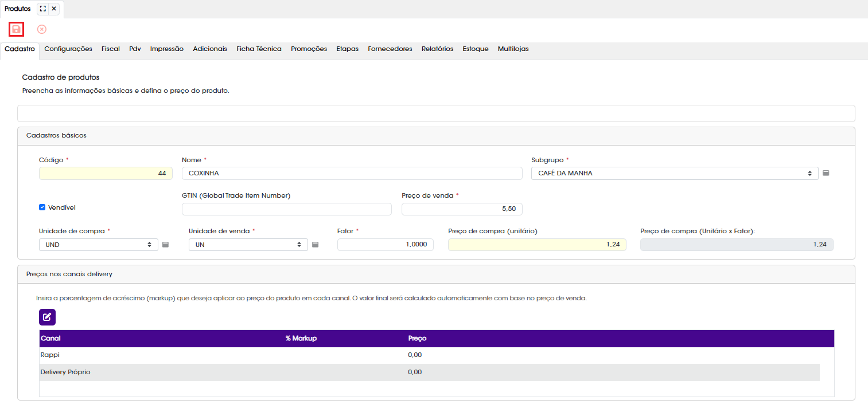
Task: Open the Fiscal tab
Action: tap(111, 49)
